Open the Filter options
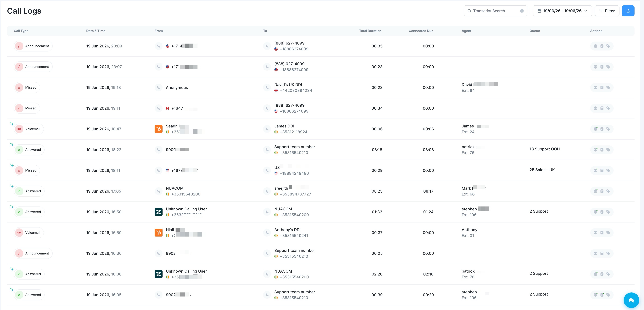The height and width of the screenshot is (310, 644). (x=607, y=11)
